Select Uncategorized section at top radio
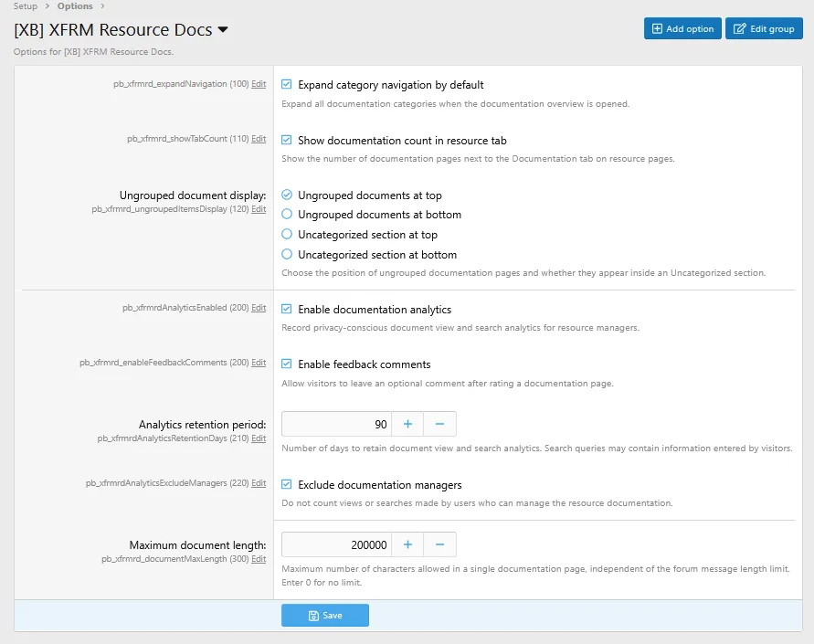 tap(287, 234)
